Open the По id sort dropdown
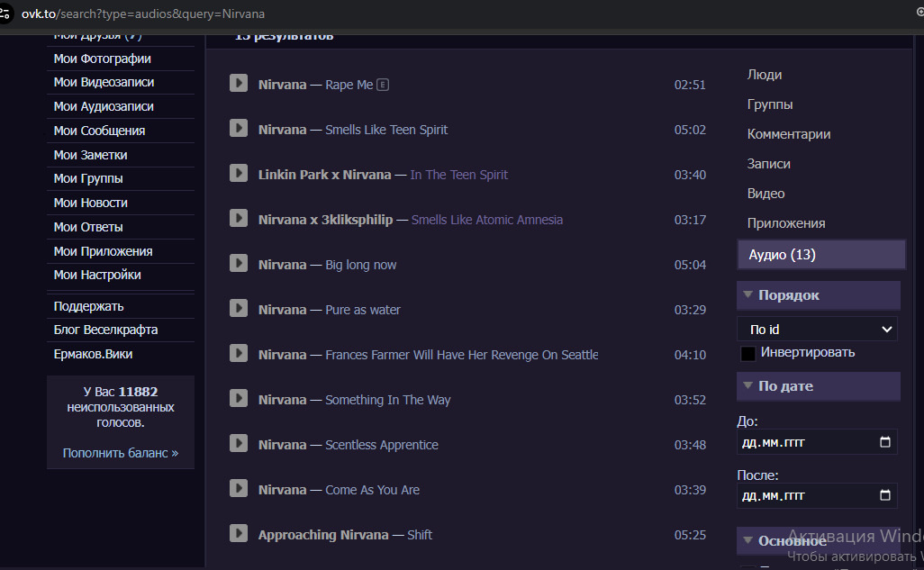The image size is (924, 570). 818,329
